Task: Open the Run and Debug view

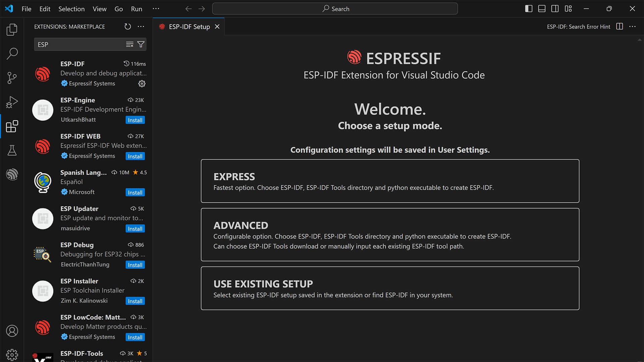Action: 12,102
